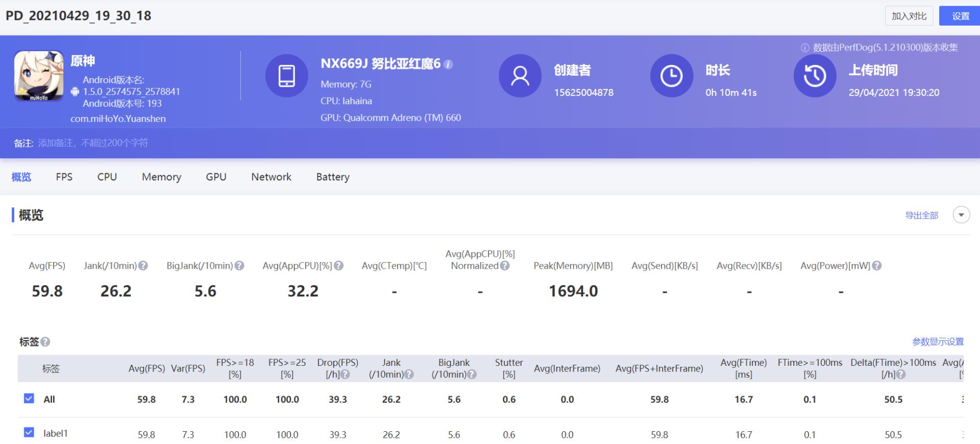Open the 参数显示设置 link
Image resolution: width=980 pixels, height=444 pixels.
click(x=938, y=342)
